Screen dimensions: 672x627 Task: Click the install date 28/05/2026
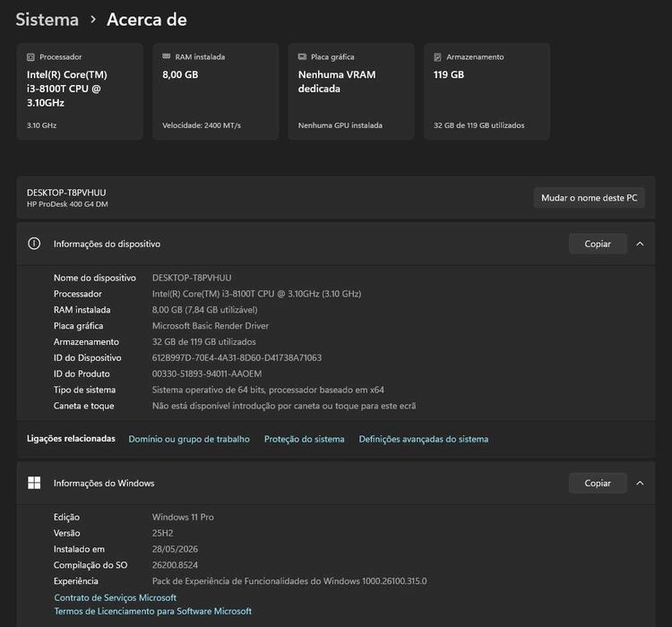(x=175, y=549)
